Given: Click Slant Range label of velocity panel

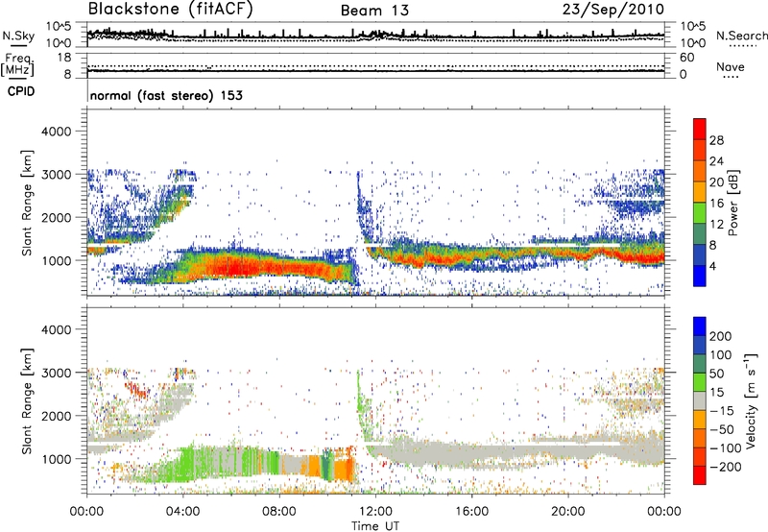Looking at the screenshot, I should [x=27, y=400].
